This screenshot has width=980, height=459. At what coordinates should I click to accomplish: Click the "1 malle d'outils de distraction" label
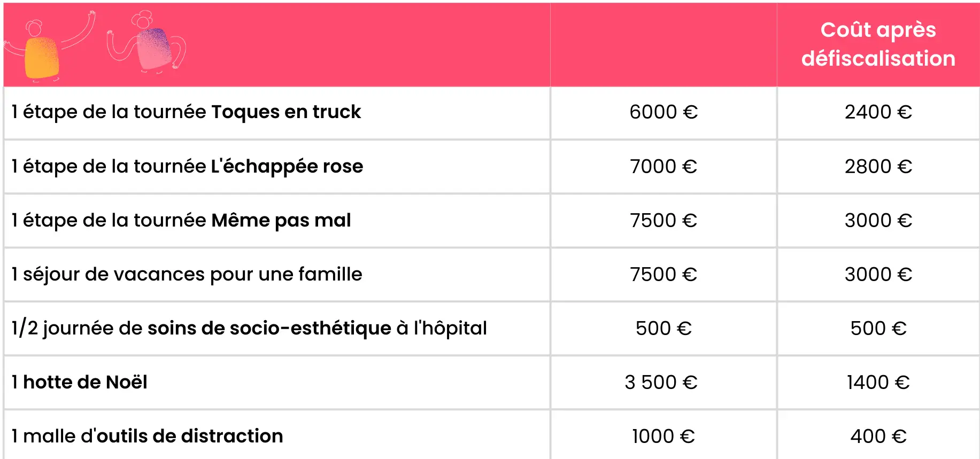click(x=148, y=437)
